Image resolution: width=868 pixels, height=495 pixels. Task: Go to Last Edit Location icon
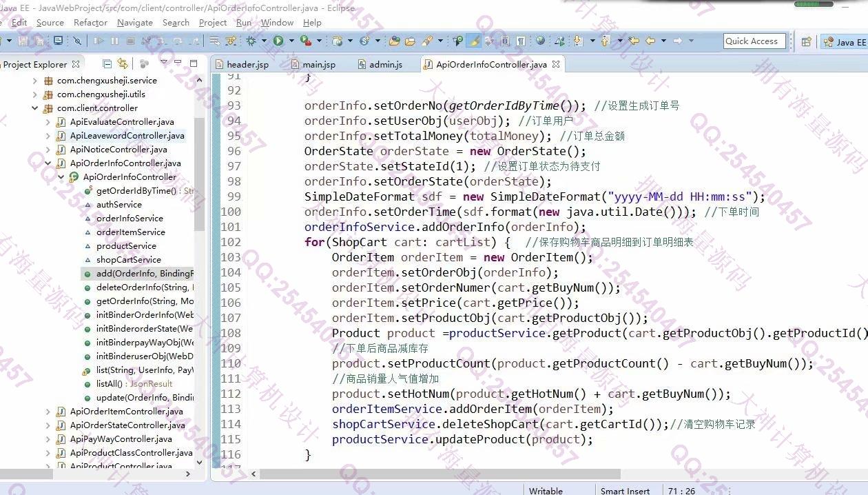coord(634,41)
